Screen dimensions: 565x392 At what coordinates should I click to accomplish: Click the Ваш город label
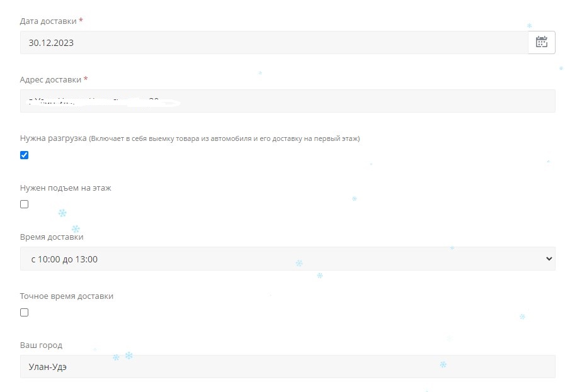point(41,345)
